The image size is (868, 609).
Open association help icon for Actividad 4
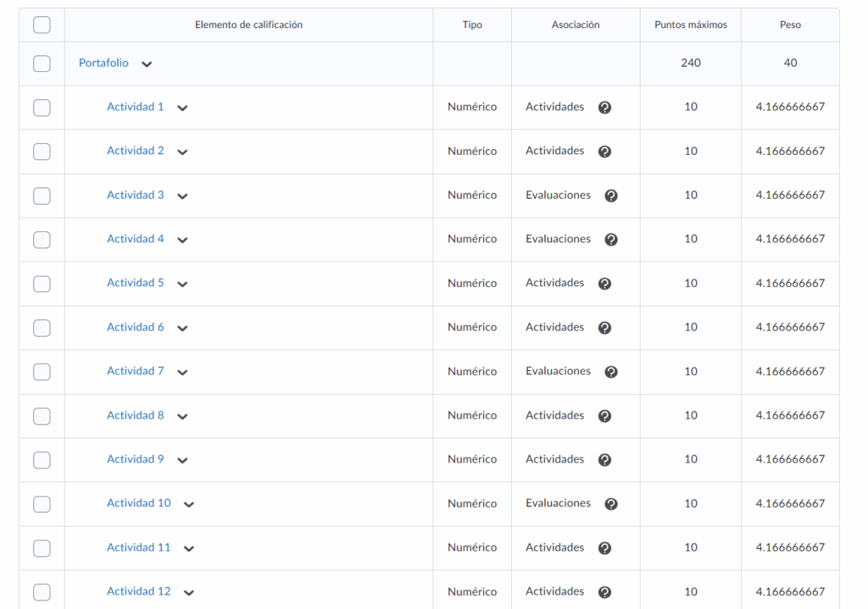pyautogui.click(x=611, y=240)
